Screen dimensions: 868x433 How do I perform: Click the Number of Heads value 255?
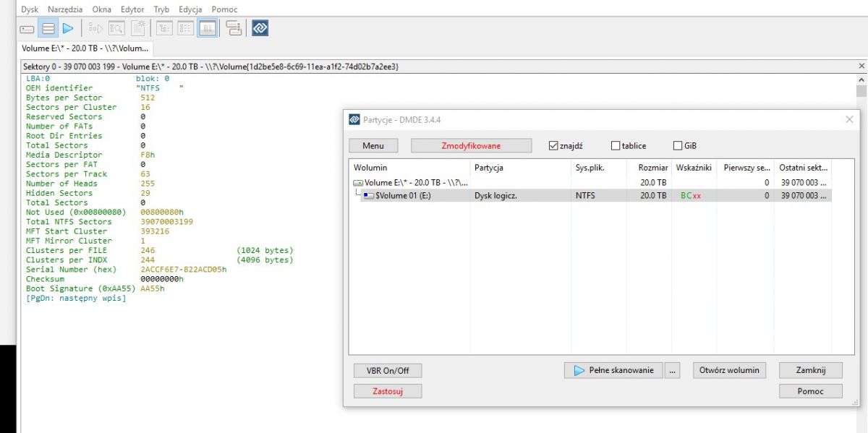click(x=148, y=184)
